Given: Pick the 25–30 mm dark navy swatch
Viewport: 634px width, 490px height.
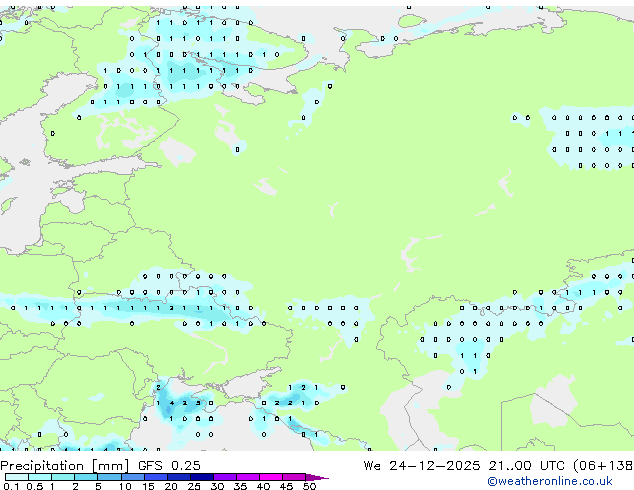Looking at the screenshot, I should tap(201, 477).
